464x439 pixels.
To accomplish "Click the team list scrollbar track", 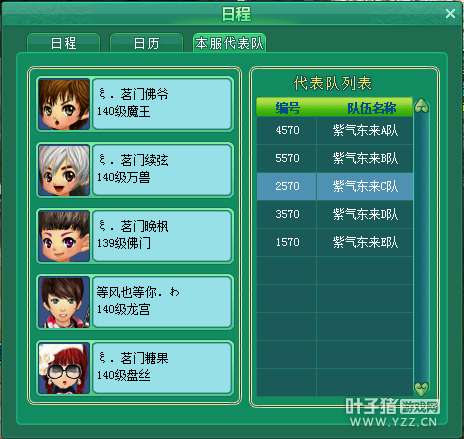I will [x=421, y=247].
